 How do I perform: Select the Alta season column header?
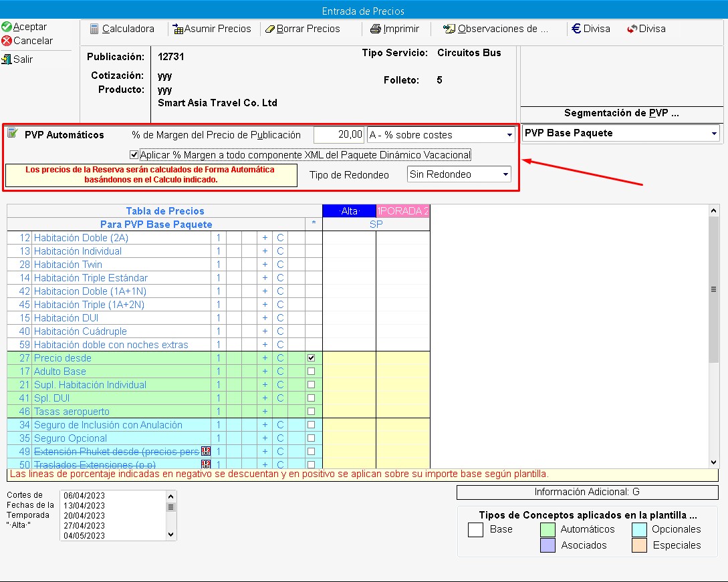point(349,211)
